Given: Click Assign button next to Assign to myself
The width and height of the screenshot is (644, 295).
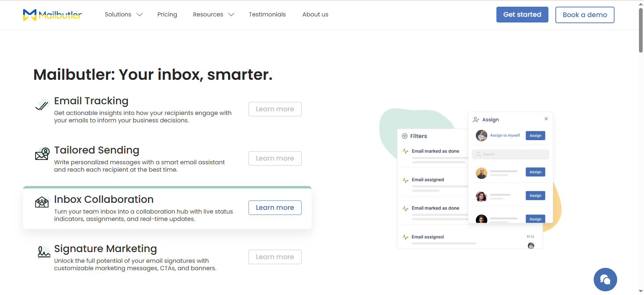Looking at the screenshot, I should point(535,135).
